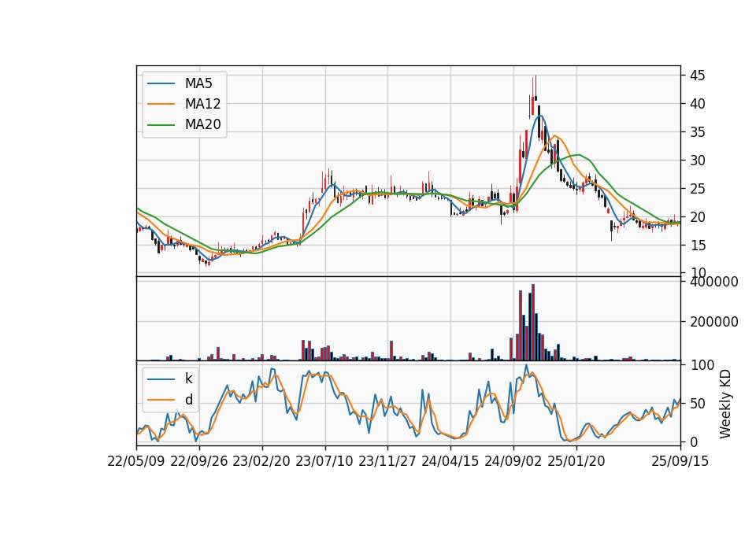Screen dimensions: 756x543
Task: Click the green MA20 legend line sample
Action: coord(161,124)
